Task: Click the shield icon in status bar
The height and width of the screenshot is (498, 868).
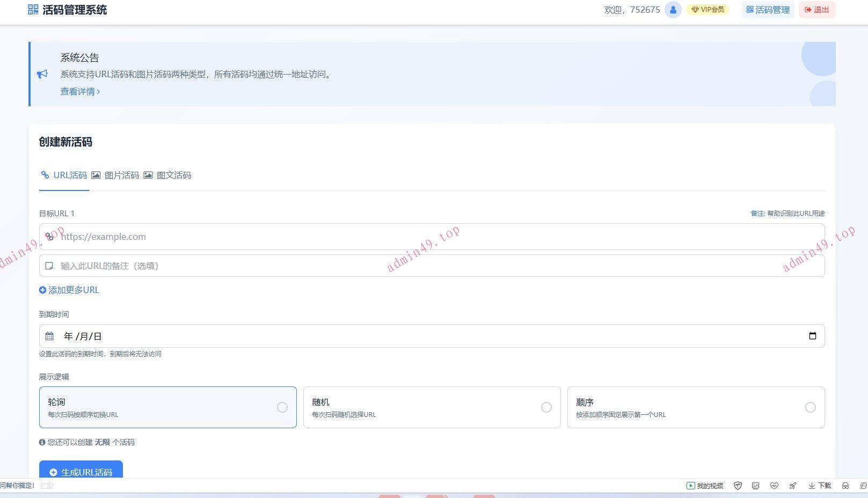Action: point(738,486)
